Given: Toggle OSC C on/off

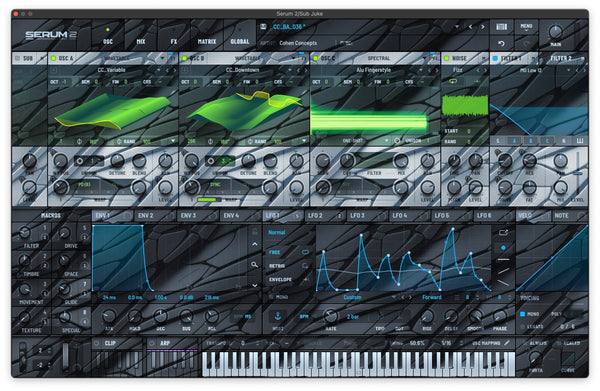Looking at the screenshot, I should [x=315, y=58].
